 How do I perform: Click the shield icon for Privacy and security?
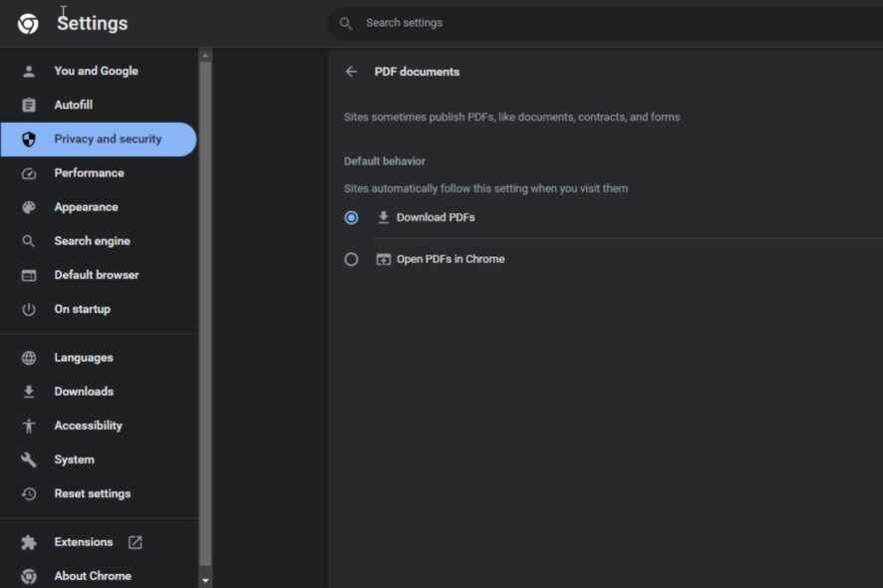tap(29, 140)
